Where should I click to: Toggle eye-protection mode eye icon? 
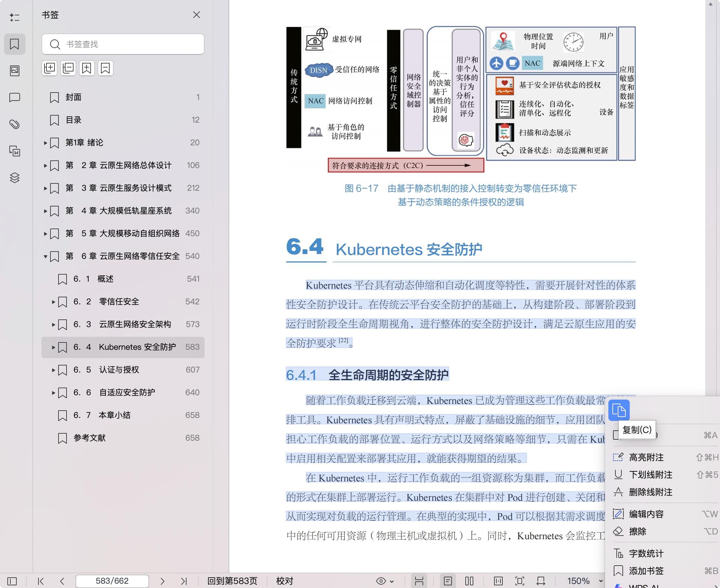tap(381, 581)
